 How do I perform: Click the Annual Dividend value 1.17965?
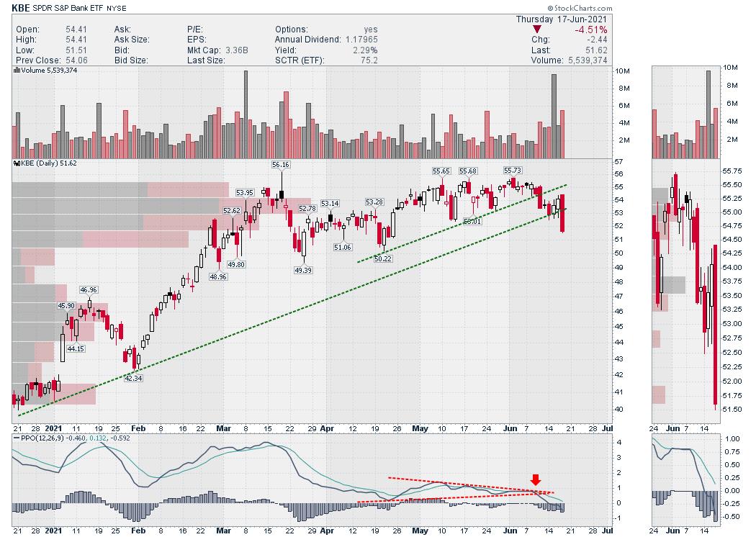(x=361, y=40)
